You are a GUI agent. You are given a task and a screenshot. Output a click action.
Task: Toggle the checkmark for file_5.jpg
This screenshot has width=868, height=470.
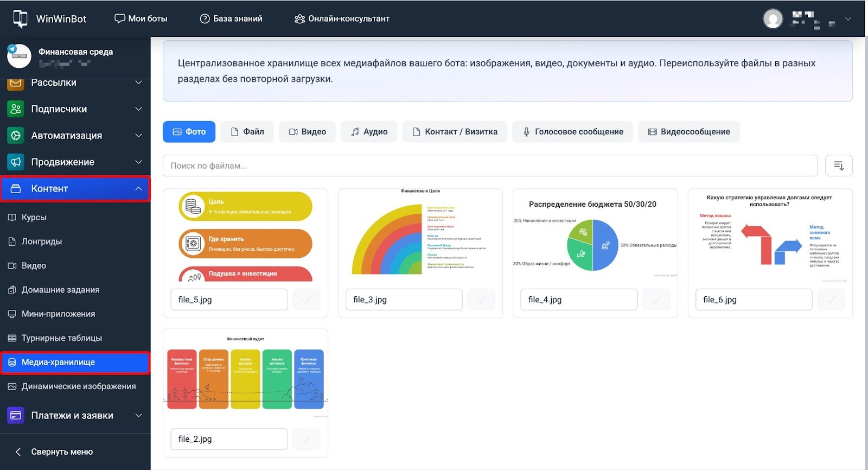(x=307, y=300)
